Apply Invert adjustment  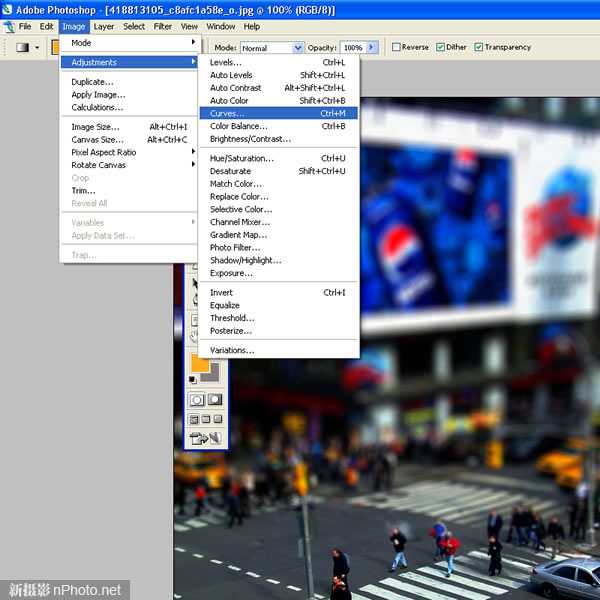click(279, 293)
